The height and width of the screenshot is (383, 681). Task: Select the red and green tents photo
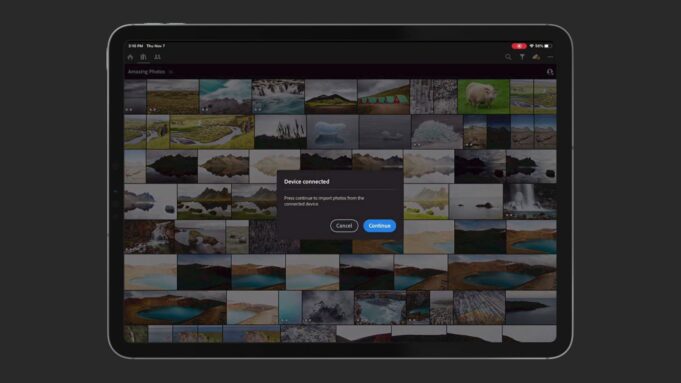click(383, 96)
